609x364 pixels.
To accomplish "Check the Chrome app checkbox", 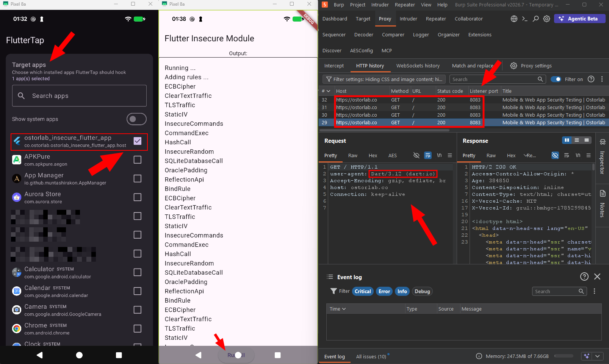I will [138, 328].
